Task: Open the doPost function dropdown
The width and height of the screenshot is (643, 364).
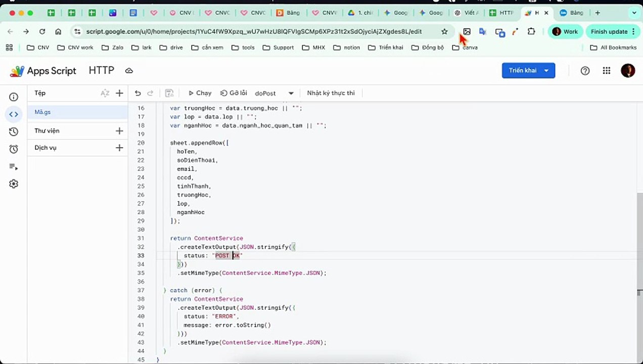Action: click(x=274, y=93)
